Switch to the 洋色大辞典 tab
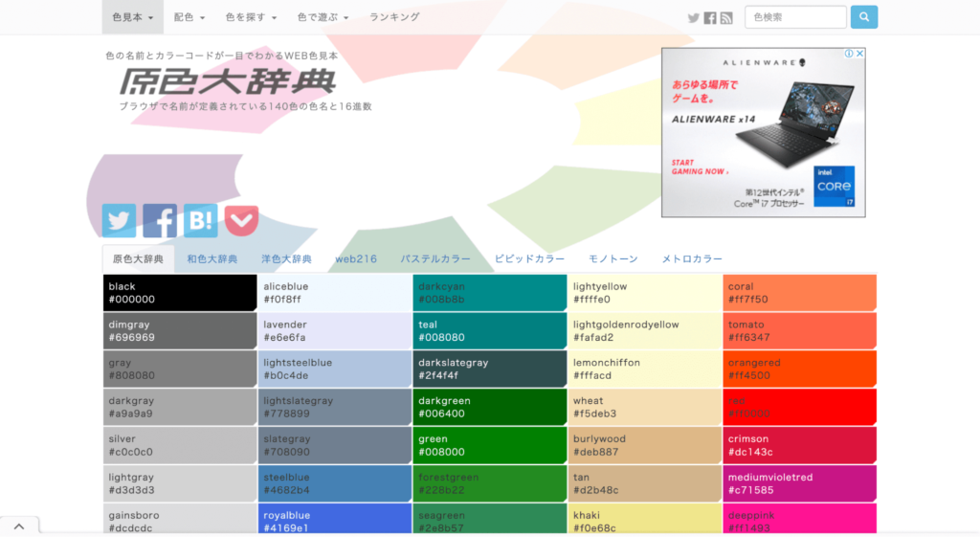 tap(286, 258)
